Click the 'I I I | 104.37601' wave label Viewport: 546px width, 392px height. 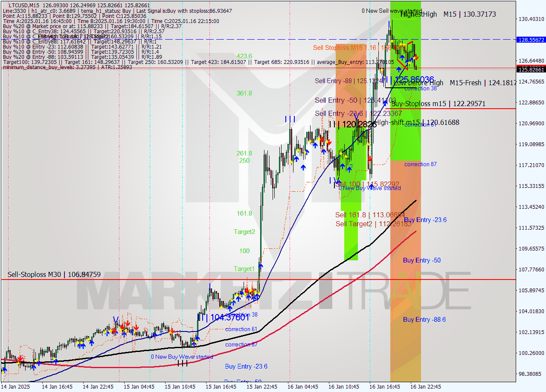(x=224, y=317)
